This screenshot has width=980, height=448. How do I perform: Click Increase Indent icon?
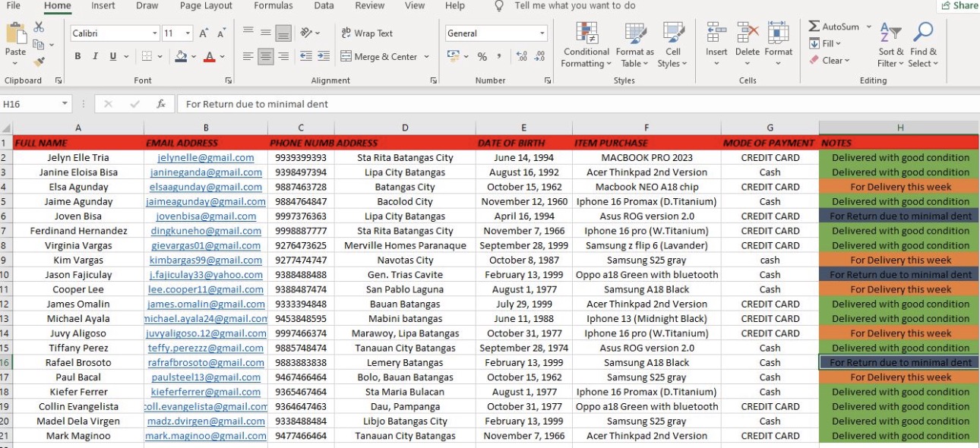[324, 56]
